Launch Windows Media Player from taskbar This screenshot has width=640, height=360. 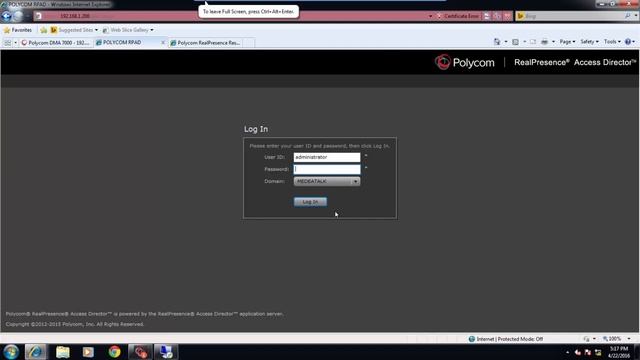(x=88, y=352)
